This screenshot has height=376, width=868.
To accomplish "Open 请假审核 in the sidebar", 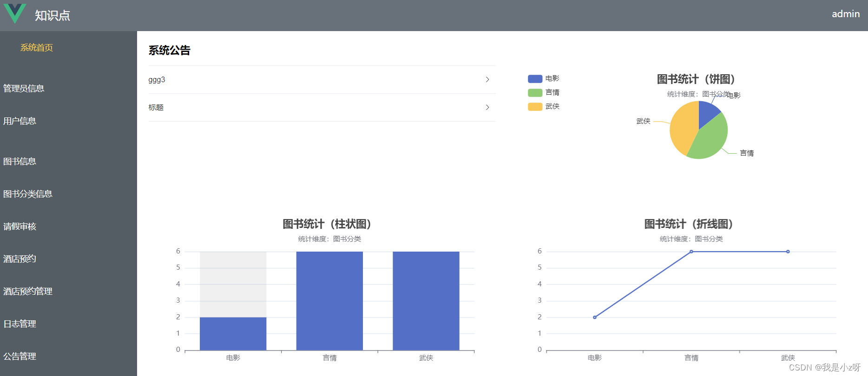I will point(20,226).
